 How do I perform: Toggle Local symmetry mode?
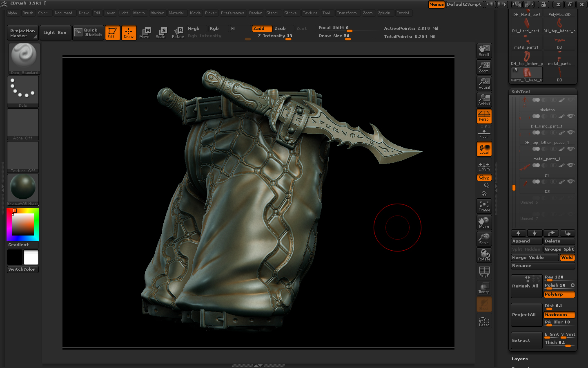tap(484, 149)
